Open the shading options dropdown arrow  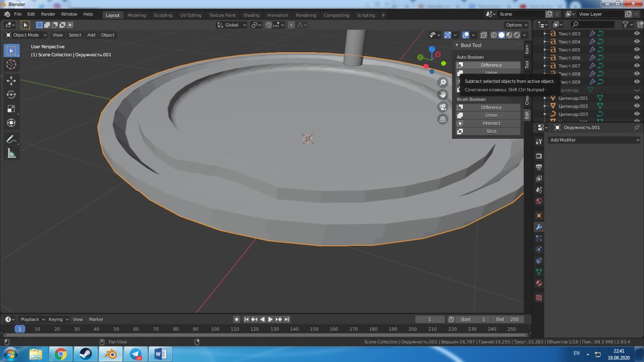525,35
